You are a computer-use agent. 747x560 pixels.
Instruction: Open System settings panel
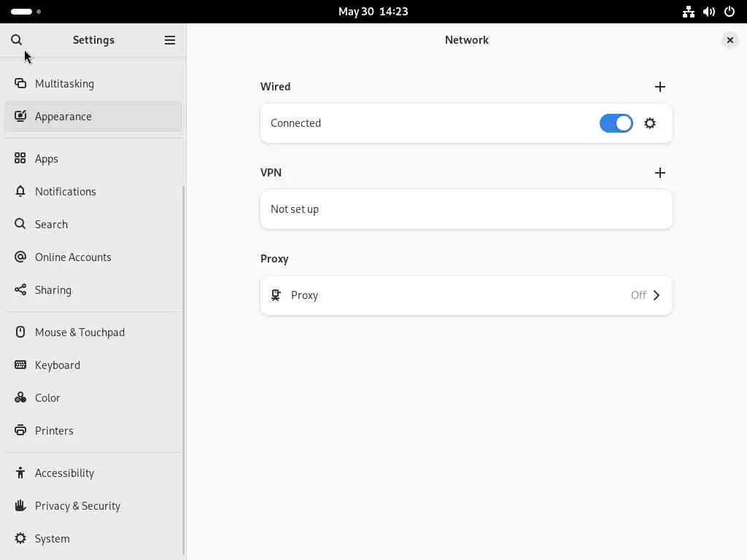click(x=93, y=538)
